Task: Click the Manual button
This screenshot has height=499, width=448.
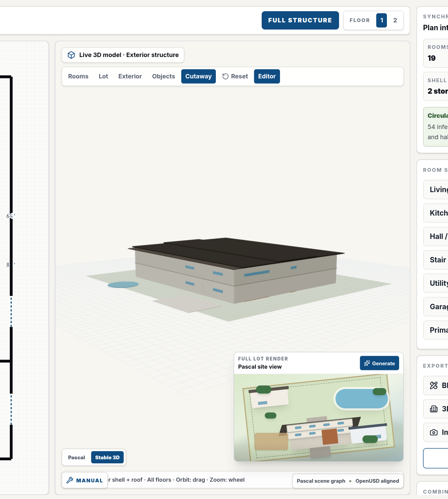Action: [x=85, y=480]
